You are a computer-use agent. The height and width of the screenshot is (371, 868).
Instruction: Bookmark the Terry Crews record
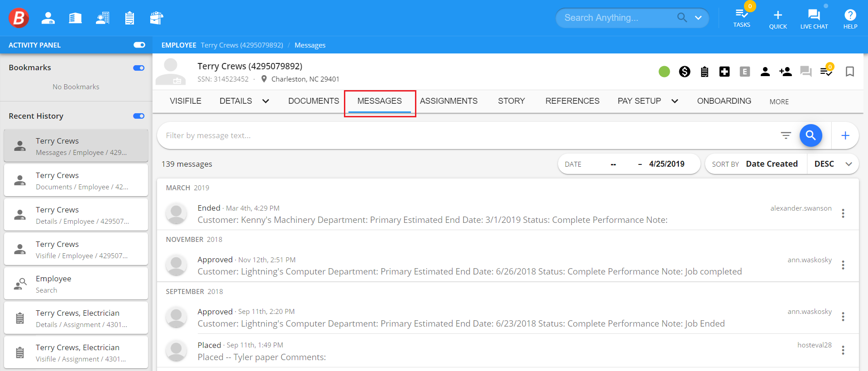tap(850, 72)
